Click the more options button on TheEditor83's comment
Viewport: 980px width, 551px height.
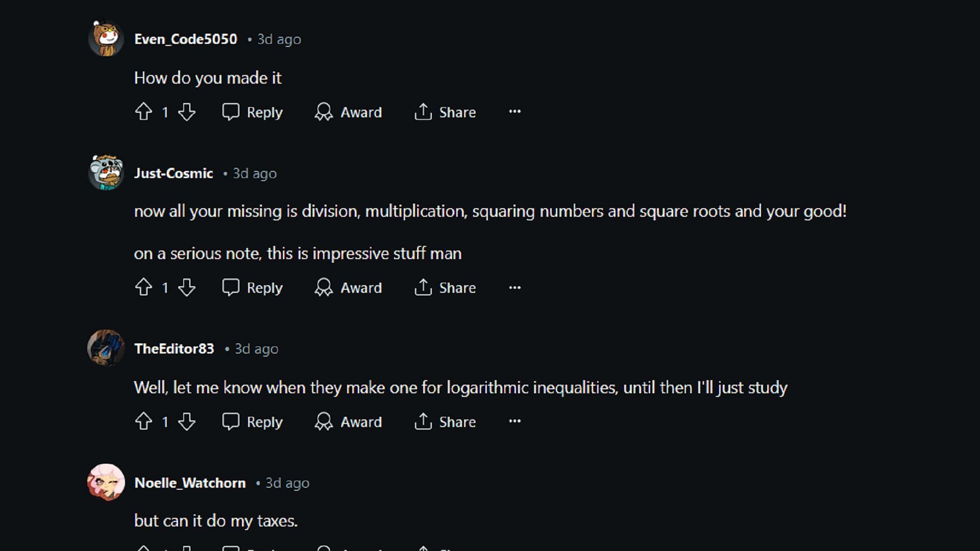point(514,422)
